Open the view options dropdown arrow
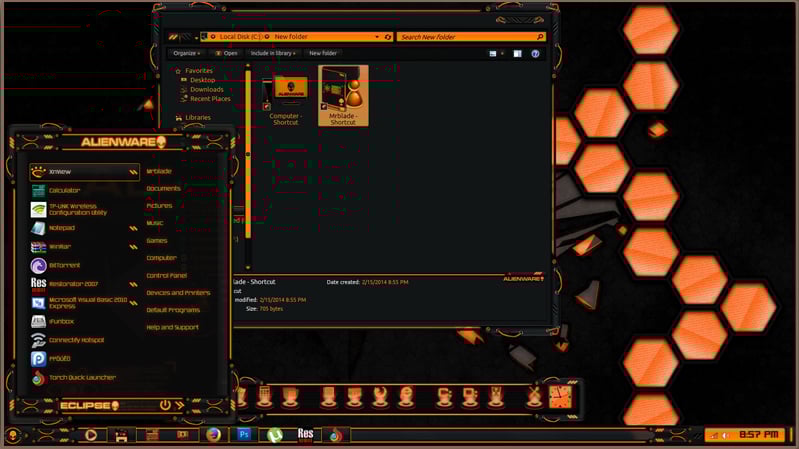Screen dimensions: 799x449 click(x=502, y=54)
